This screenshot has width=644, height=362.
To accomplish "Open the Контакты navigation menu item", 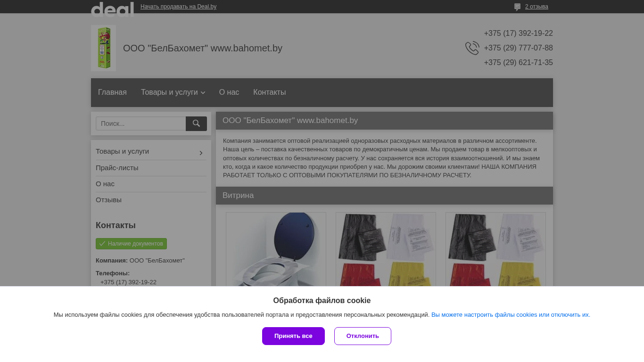I will click(269, 92).
